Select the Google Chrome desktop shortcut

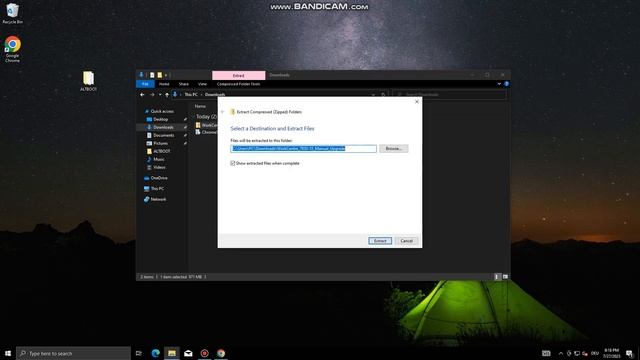click(12, 49)
